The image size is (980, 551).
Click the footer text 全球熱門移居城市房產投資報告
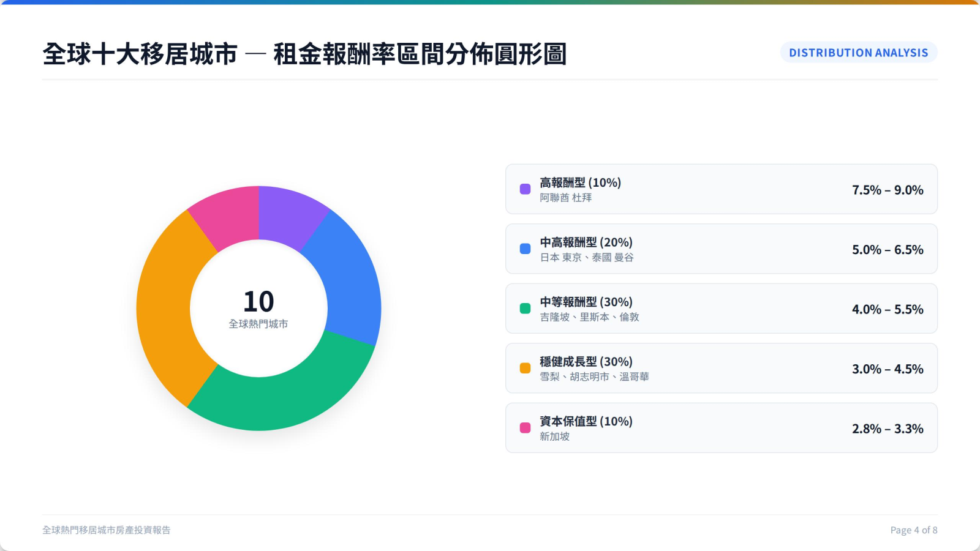[107, 530]
